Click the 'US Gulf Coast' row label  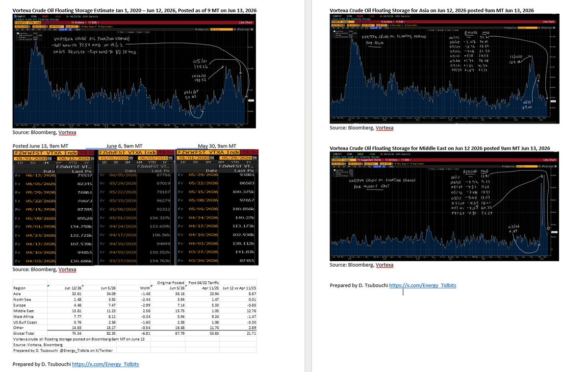(x=25, y=322)
